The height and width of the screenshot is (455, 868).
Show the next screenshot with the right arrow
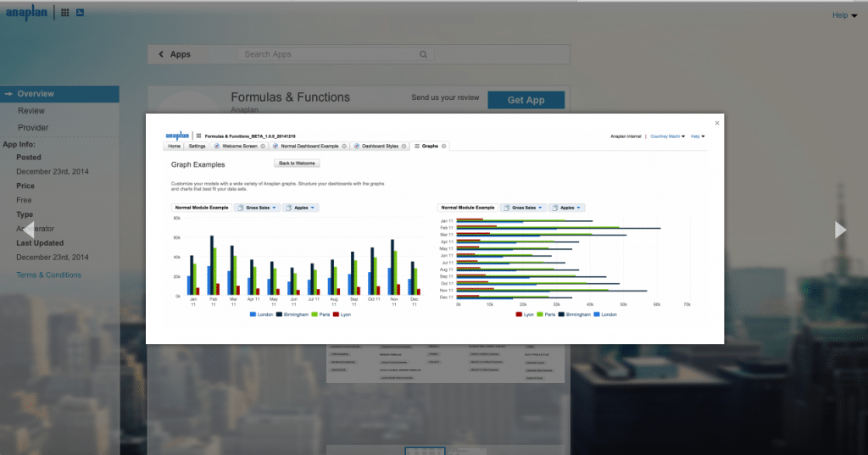tap(840, 229)
